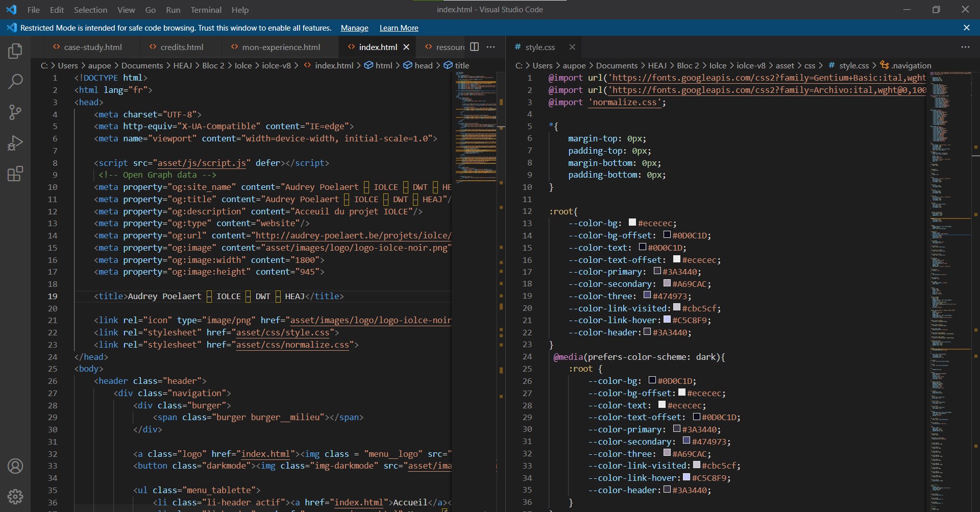Open the Selection menu
The width and height of the screenshot is (980, 512).
point(90,10)
